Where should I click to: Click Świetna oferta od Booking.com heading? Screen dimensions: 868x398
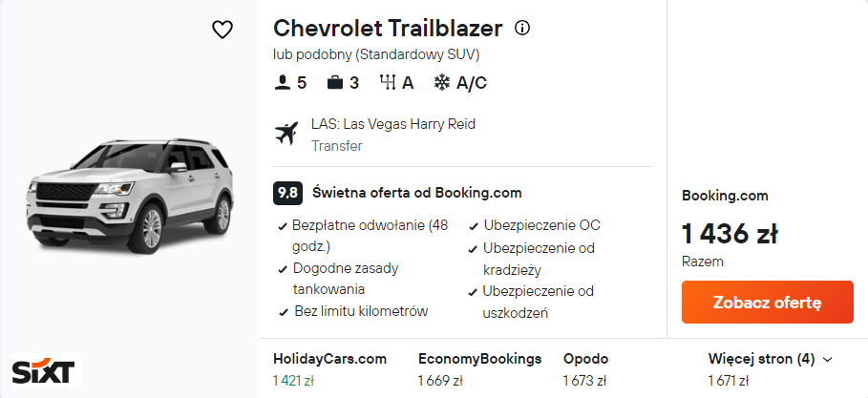(417, 193)
